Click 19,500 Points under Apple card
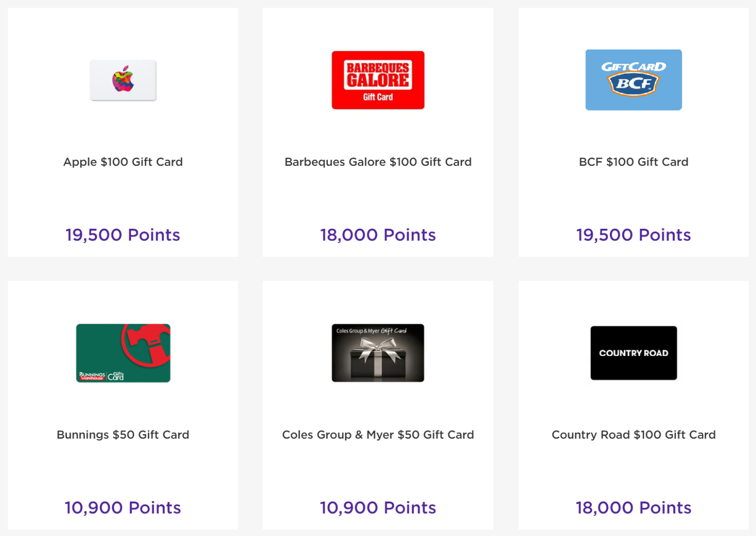Screen dimensions: 756x536 123,235
